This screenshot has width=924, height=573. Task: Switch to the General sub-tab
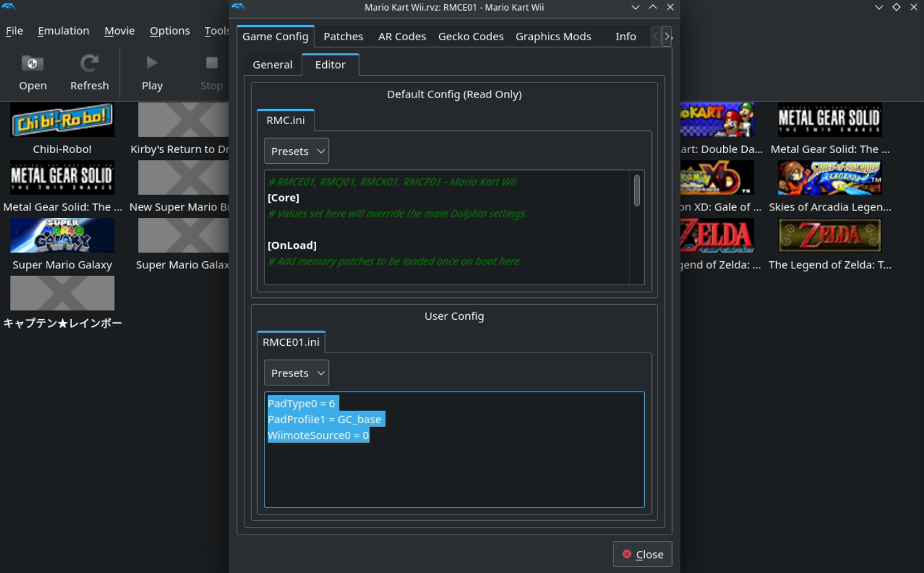(x=272, y=64)
